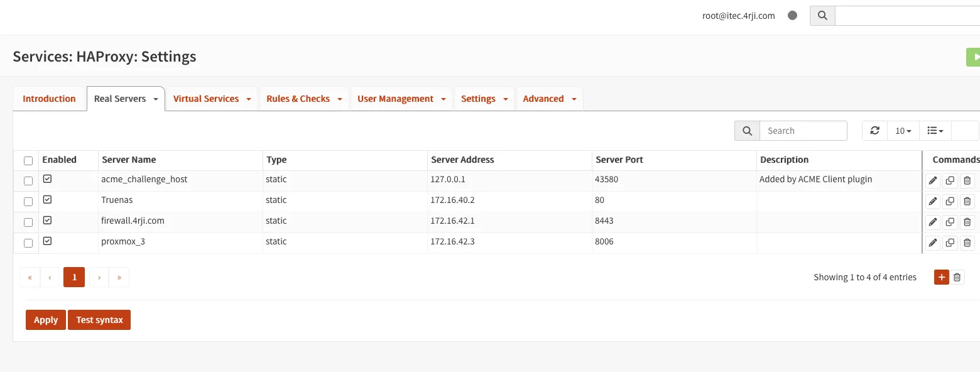This screenshot has height=372, width=980.
Task: Edit the acme_challenge_host server entry
Action: coord(933,181)
